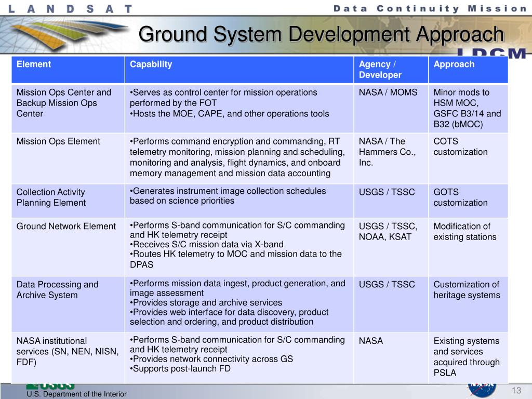Click 'Provides network connectivity across GS' bullet

pyautogui.click(x=211, y=359)
